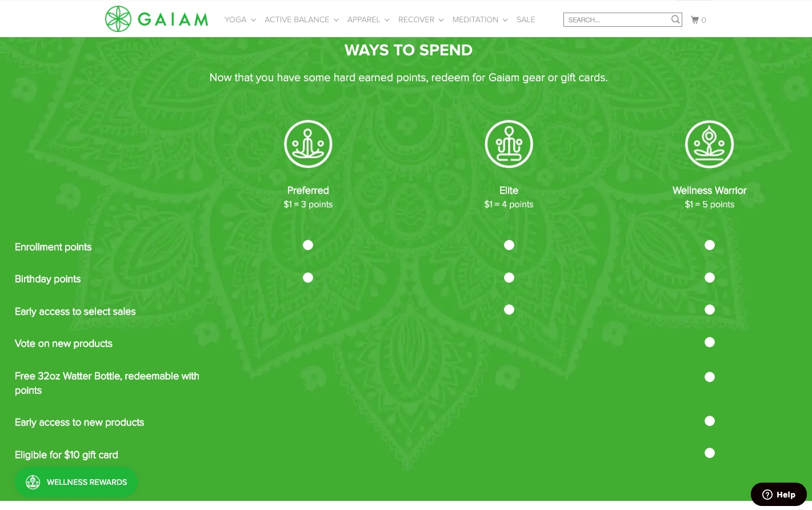The height and width of the screenshot is (510, 812).
Task: Click the Preferred Enrollment points dot
Action: point(308,245)
